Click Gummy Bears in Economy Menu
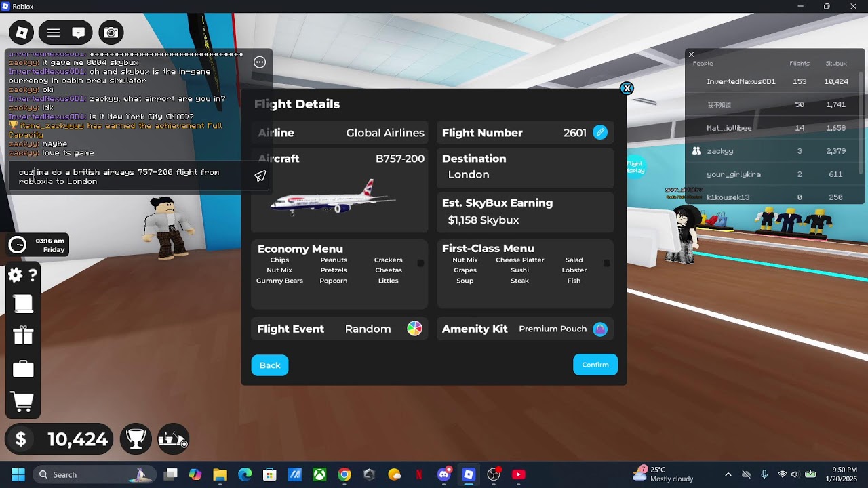Image resolution: width=868 pixels, height=488 pixels. click(279, 281)
